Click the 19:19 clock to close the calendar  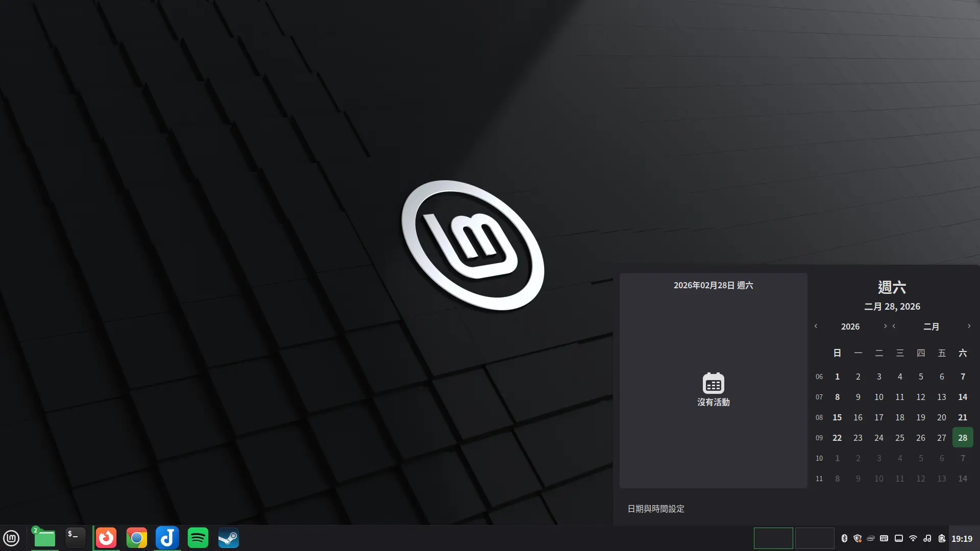[962, 538]
